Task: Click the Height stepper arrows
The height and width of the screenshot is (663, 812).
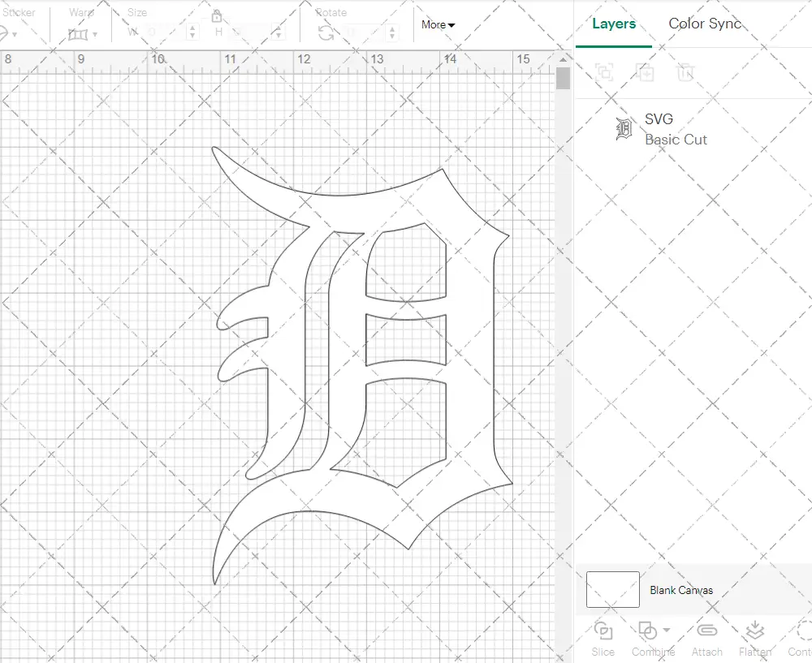Action: [x=279, y=32]
